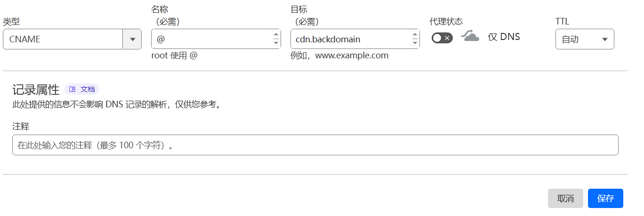
Task: Click the 目标 field with cdn.backdomain
Action: coord(355,39)
